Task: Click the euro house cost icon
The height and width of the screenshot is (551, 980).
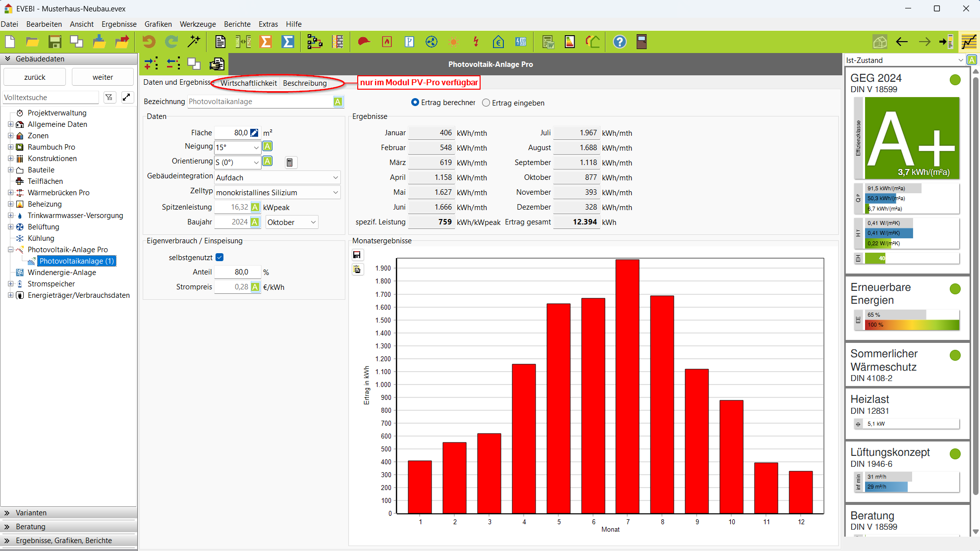Action: pyautogui.click(x=498, y=42)
